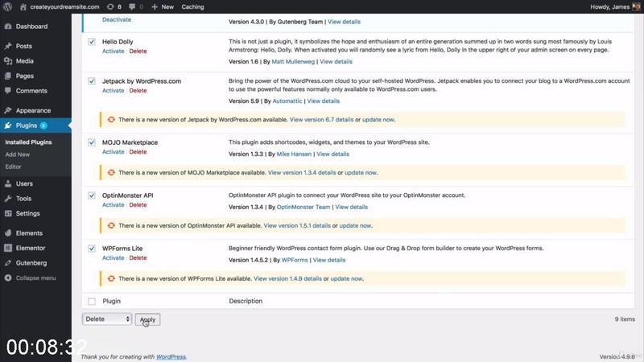This screenshot has height=362, width=644.
Task: Click the Media sidebar icon
Action: tap(8, 61)
